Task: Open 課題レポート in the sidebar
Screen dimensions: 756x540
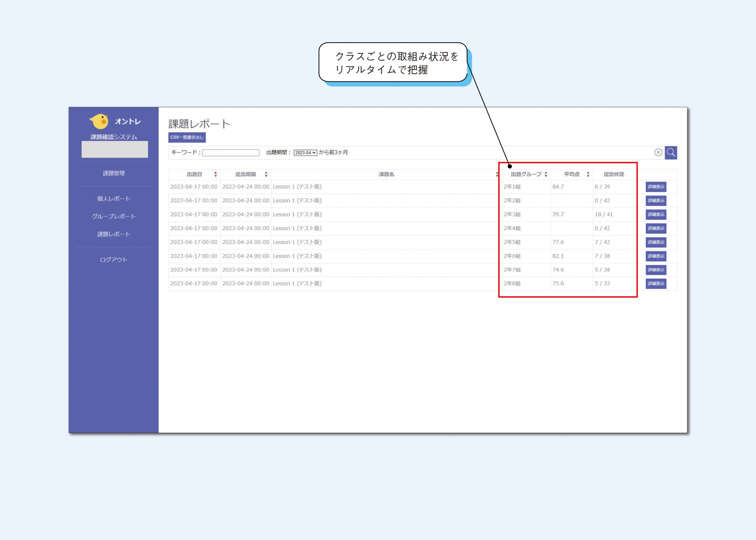Action: (x=114, y=234)
